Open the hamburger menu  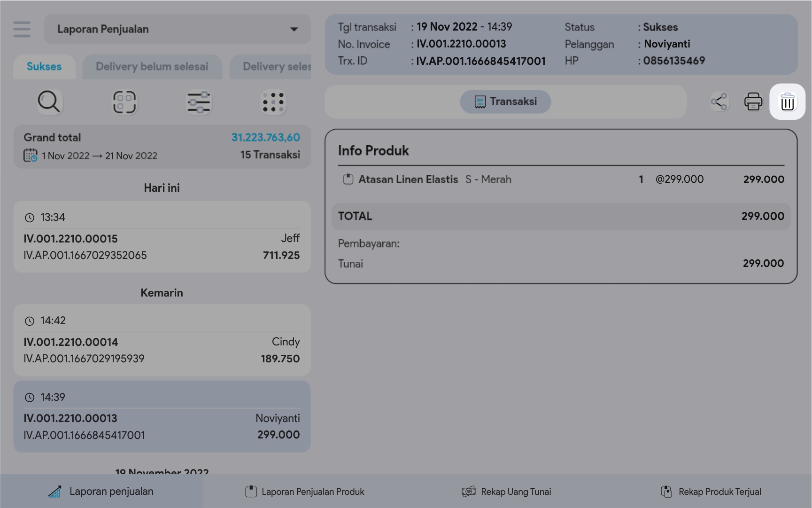(22, 29)
